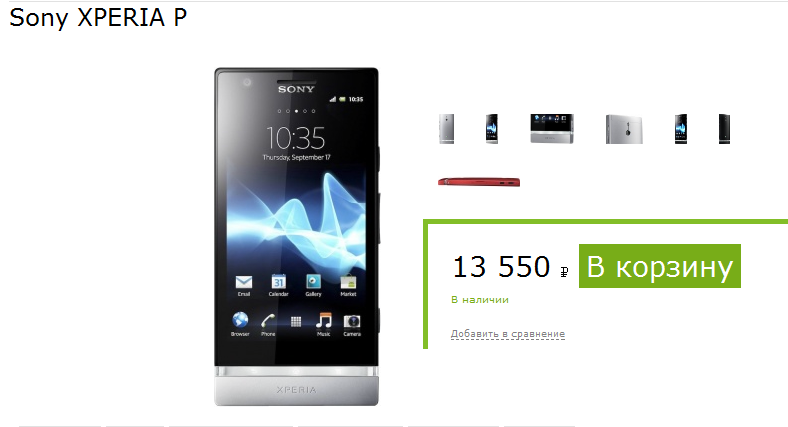Click the Market icon on phone screen
Screen dimensions: 788x427
pyautogui.click(x=348, y=282)
